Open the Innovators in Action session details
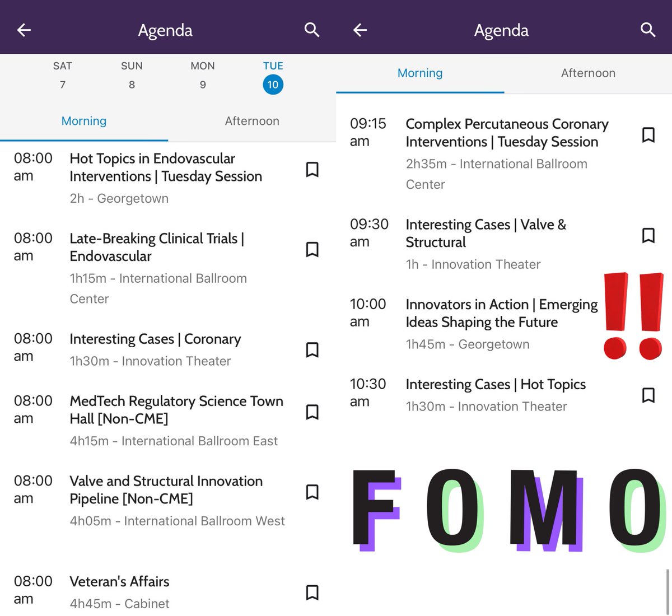This screenshot has height=616, width=672. [501, 314]
